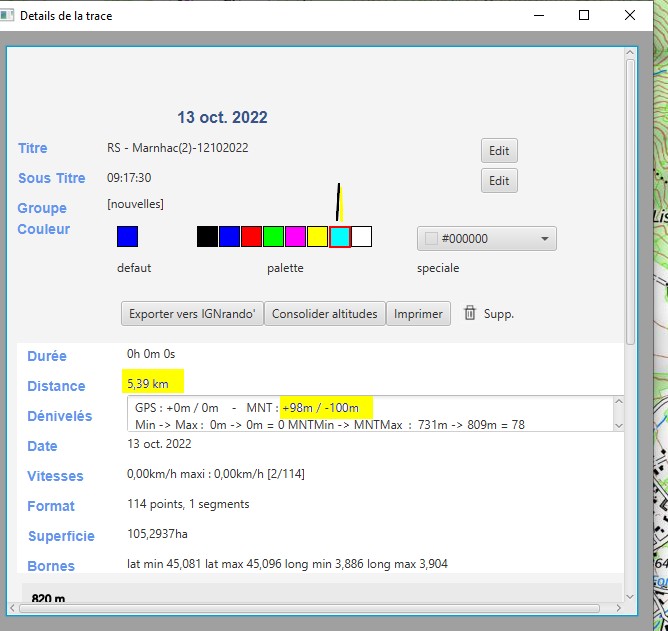668x631 pixels.
Task: Select the cyan palette swatch
Action: coord(340,237)
